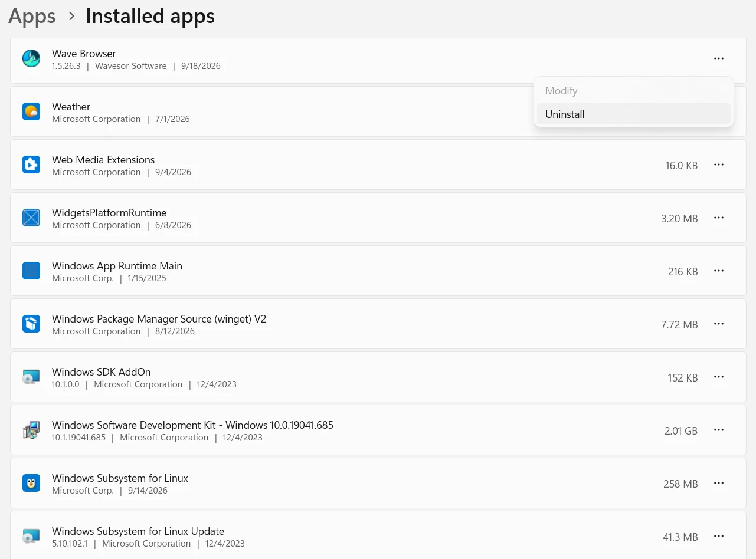
Task: Open more options for Windows App Runtime Main
Action: pos(718,271)
